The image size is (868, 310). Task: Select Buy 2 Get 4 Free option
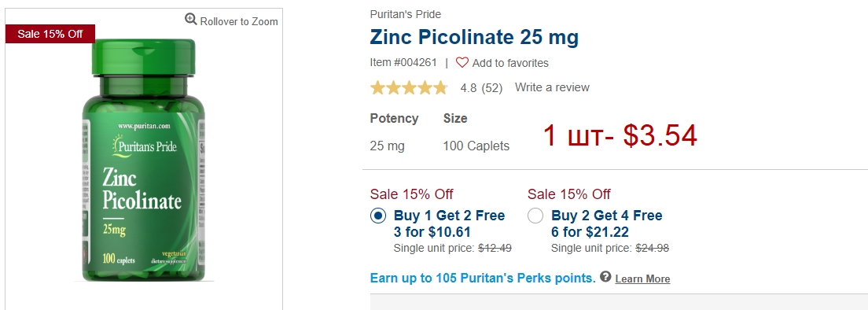(x=535, y=216)
